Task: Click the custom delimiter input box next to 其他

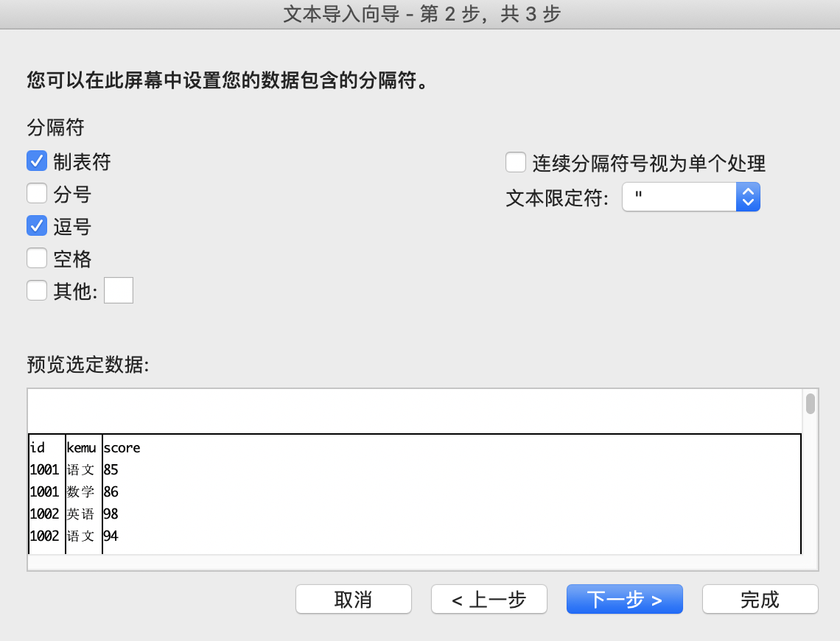Action: [119, 290]
